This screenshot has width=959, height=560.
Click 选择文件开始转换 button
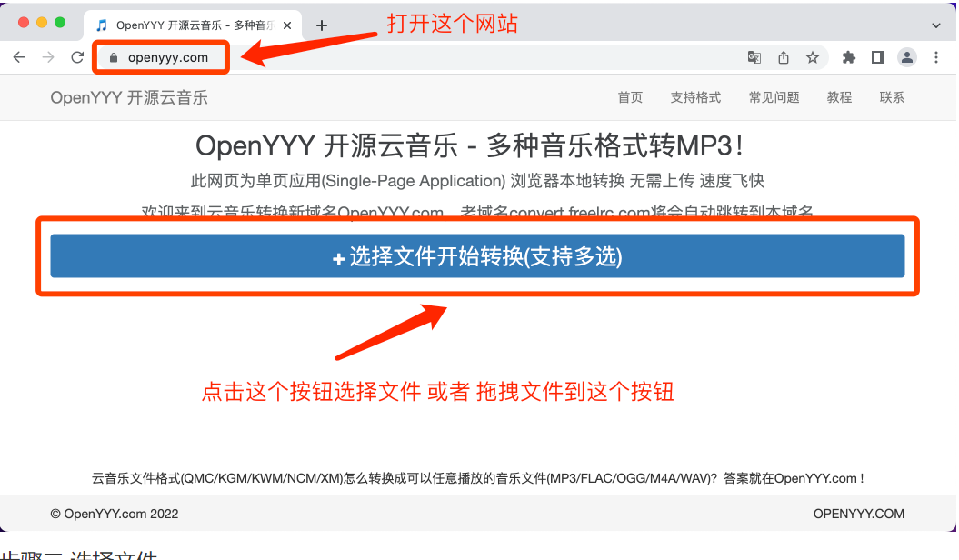(x=477, y=256)
